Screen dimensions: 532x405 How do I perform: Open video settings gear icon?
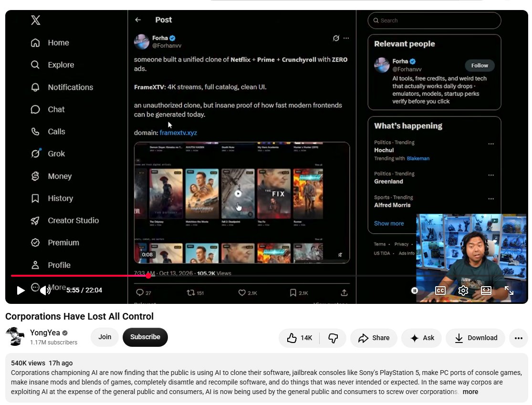tap(463, 291)
